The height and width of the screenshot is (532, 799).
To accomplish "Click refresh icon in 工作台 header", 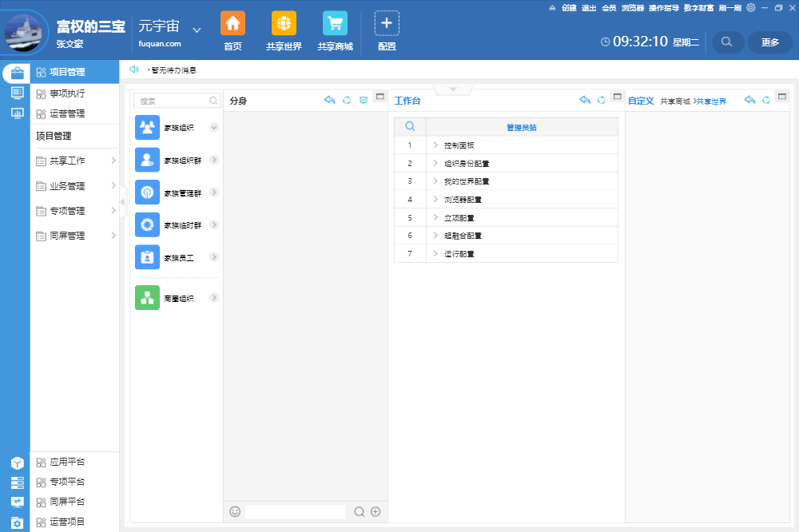I will tap(601, 101).
